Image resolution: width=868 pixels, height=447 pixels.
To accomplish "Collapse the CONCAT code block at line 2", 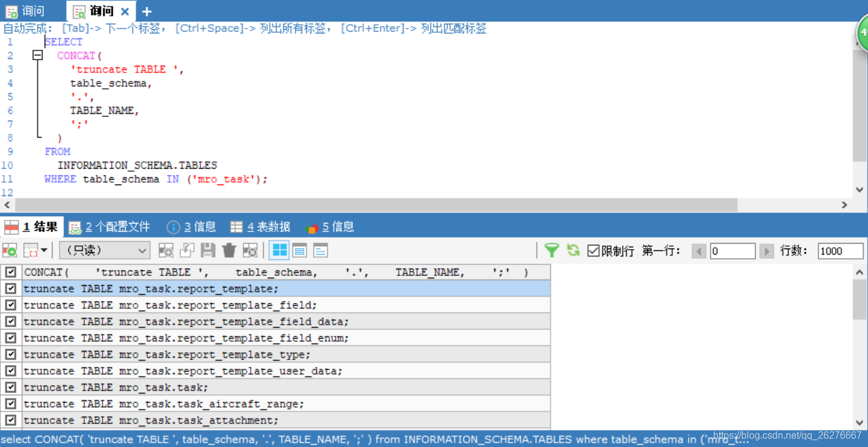I will 37,55.
